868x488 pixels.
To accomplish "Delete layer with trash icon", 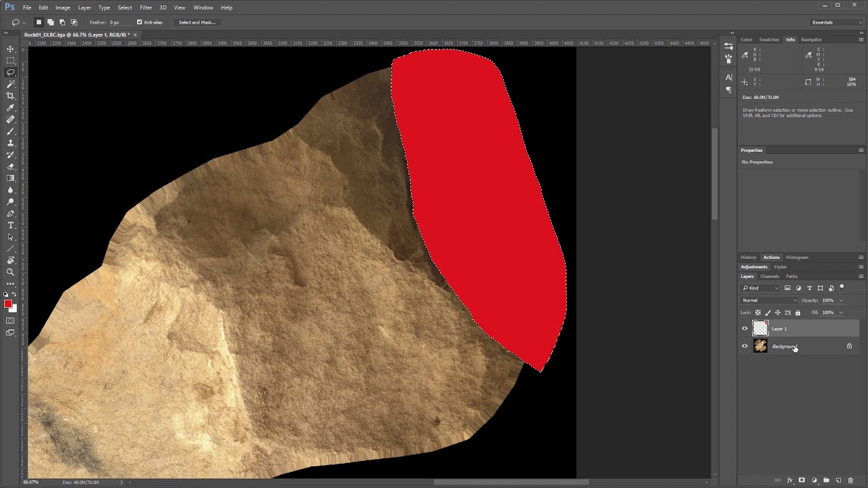I will tap(850, 481).
